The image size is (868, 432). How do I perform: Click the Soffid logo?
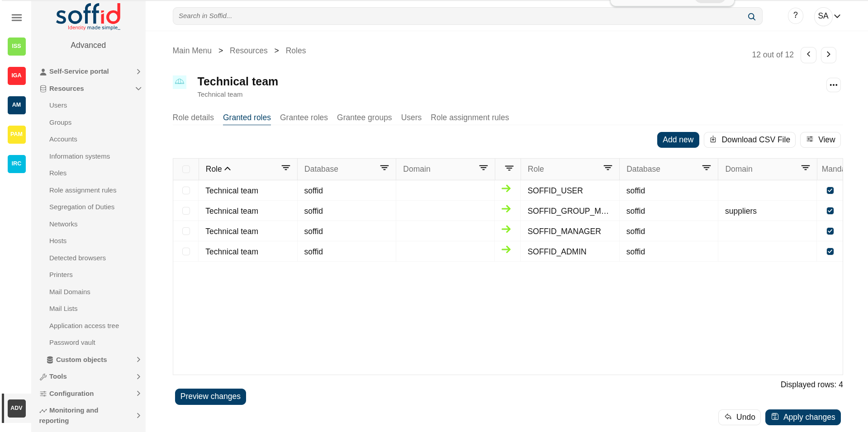pos(88,17)
